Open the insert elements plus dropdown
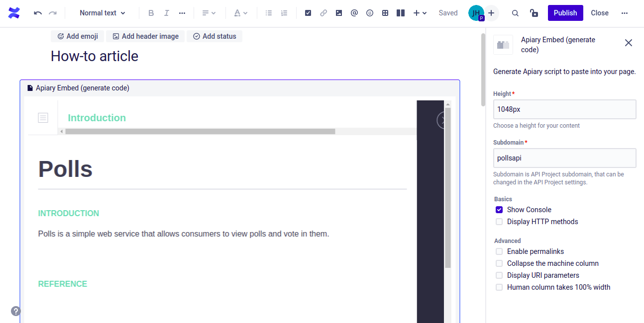The height and width of the screenshot is (323, 644). pyautogui.click(x=420, y=13)
